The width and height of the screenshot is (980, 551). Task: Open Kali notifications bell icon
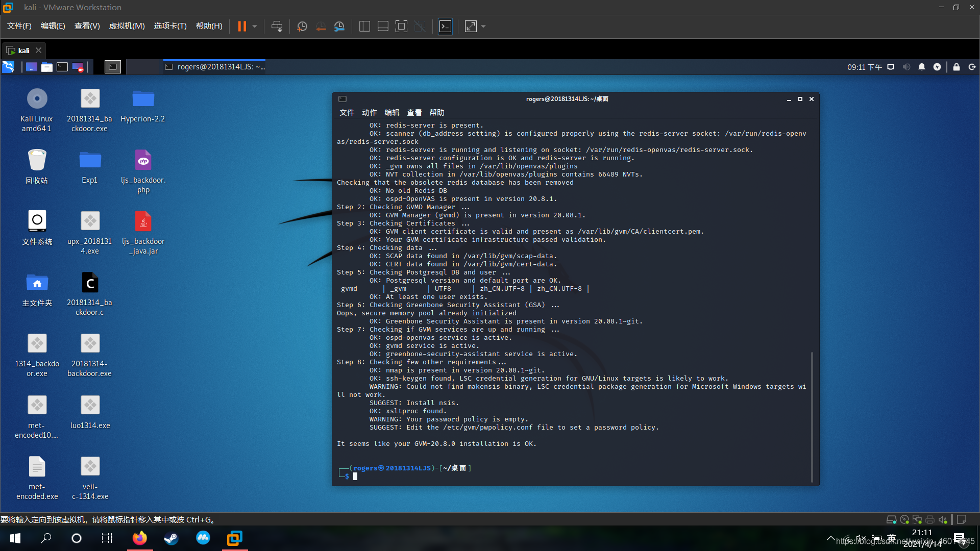point(922,67)
